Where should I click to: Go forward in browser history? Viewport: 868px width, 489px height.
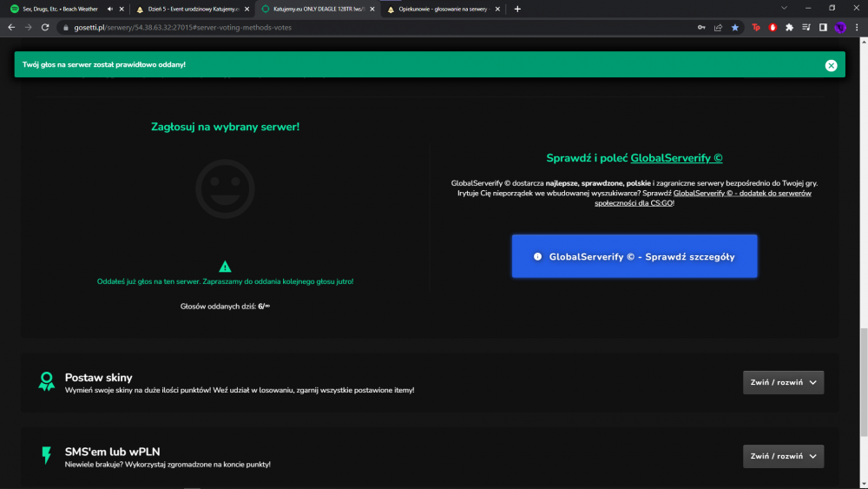click(29, 27)
